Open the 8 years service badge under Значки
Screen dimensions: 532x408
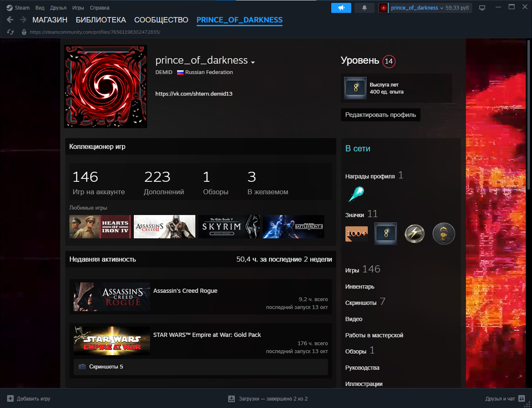386,234
